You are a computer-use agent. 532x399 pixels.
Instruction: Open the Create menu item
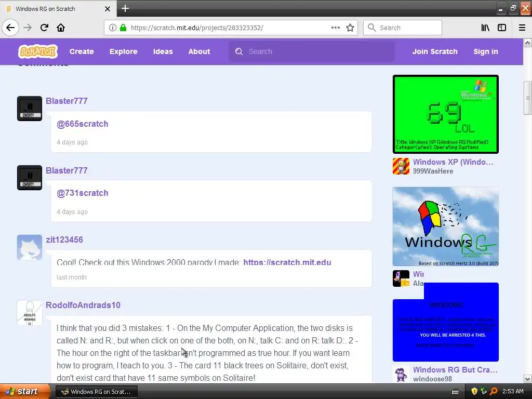click(82, 51)
